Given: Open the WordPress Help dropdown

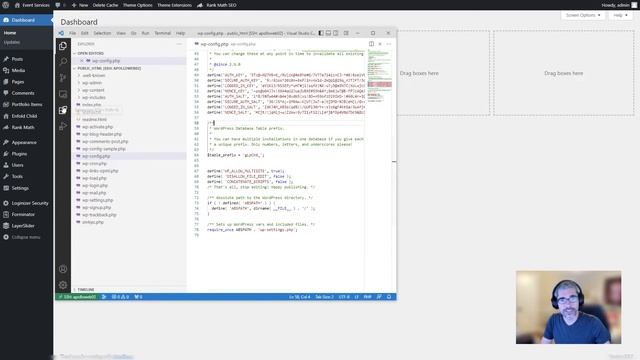Looking at the screenshot, I should [620, 15].
